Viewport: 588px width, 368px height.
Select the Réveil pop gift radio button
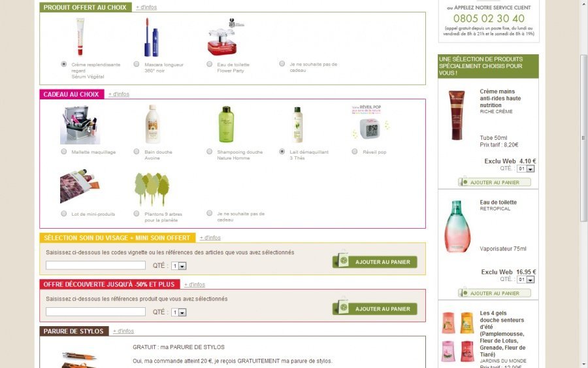pyautogui.click(x=355, y=152)
